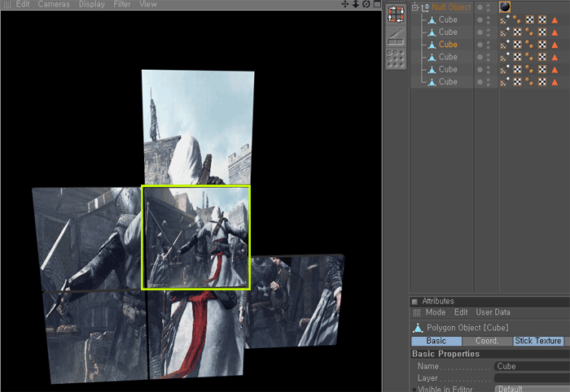
Task: Click the blue polygon icon of the highlighted Cube
Action: (x=432, y=45)
